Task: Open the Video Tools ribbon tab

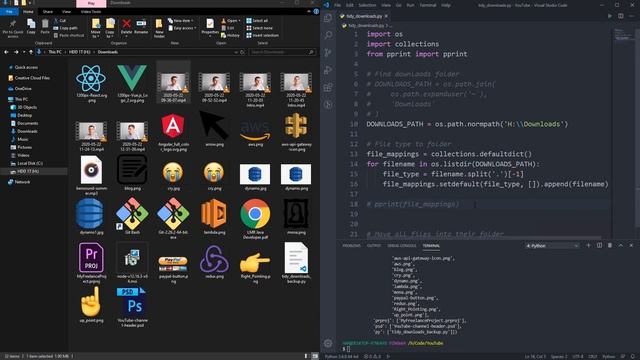Action: coord(91,12)
